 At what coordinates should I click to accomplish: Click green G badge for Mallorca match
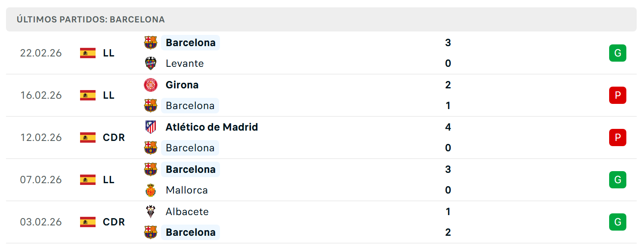(617, 180)
